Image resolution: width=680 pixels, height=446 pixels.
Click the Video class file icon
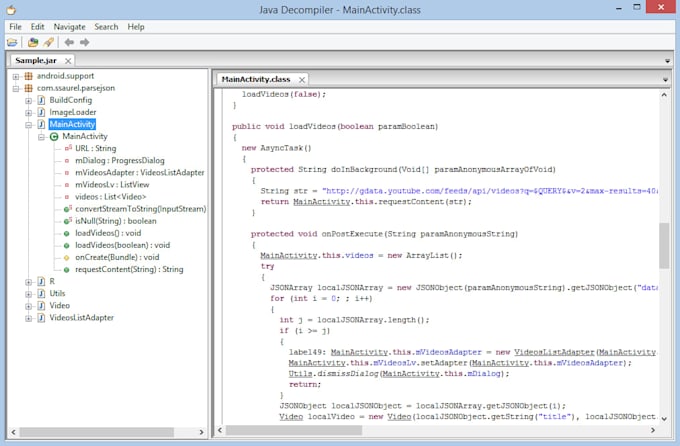(41, 306)
